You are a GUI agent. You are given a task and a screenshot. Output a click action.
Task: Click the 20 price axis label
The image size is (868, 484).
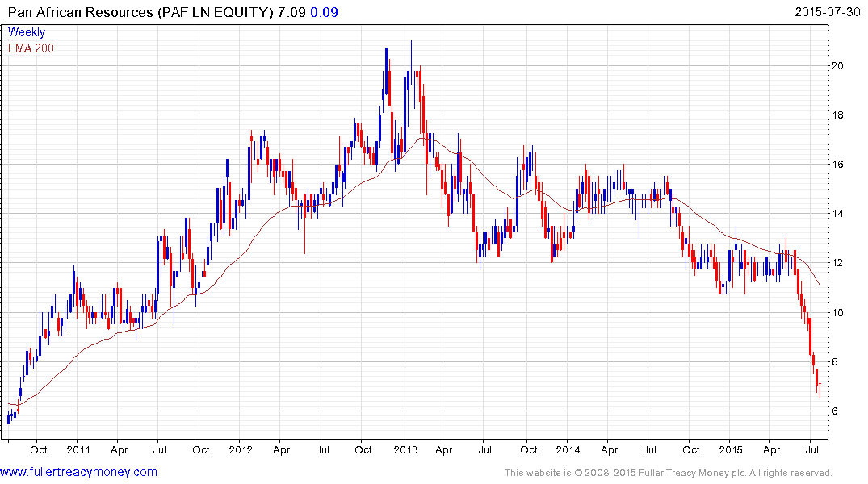point(837,66)
